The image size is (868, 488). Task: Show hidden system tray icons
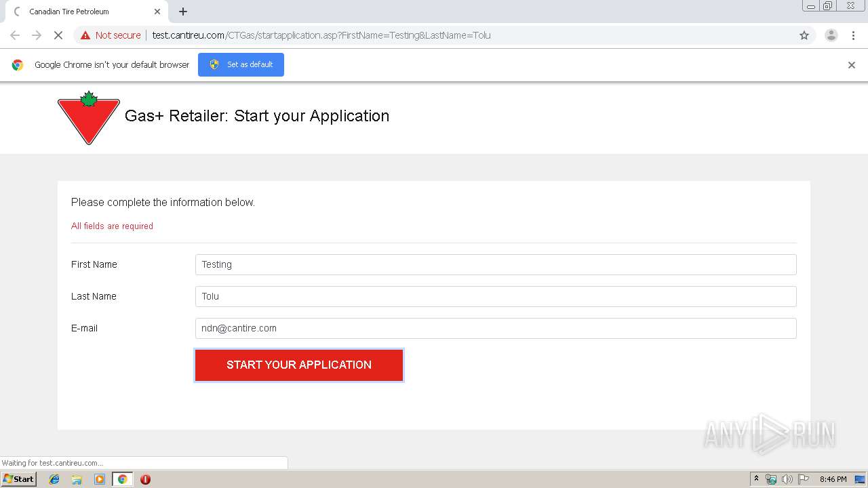[x=756, y=479]
